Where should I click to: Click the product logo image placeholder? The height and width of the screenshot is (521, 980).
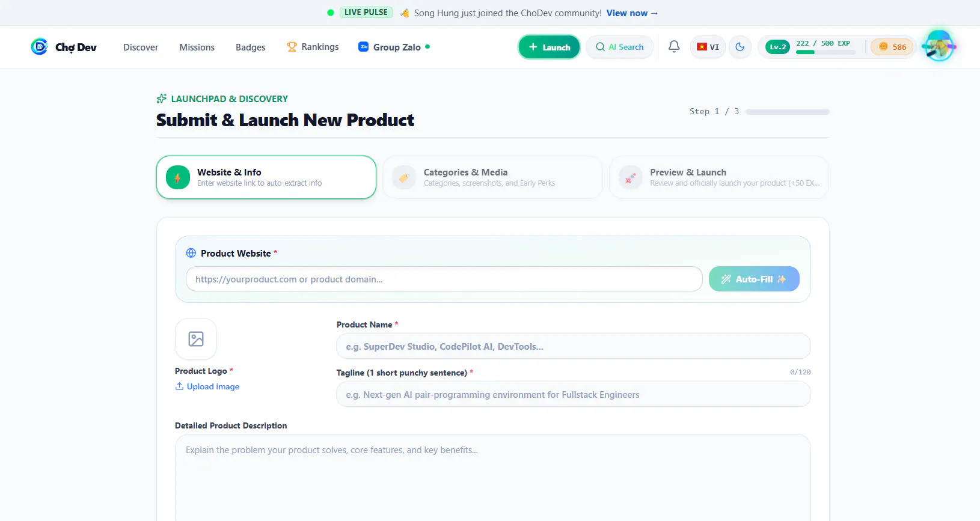(x=196, y=339)
